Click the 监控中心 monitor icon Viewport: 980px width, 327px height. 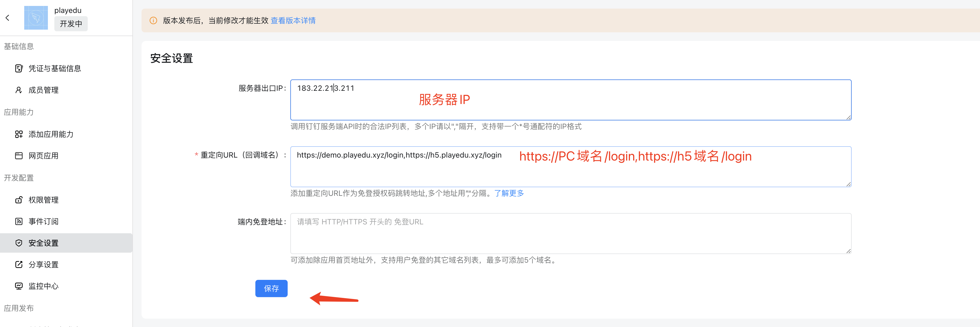click(x=19, y=286)
